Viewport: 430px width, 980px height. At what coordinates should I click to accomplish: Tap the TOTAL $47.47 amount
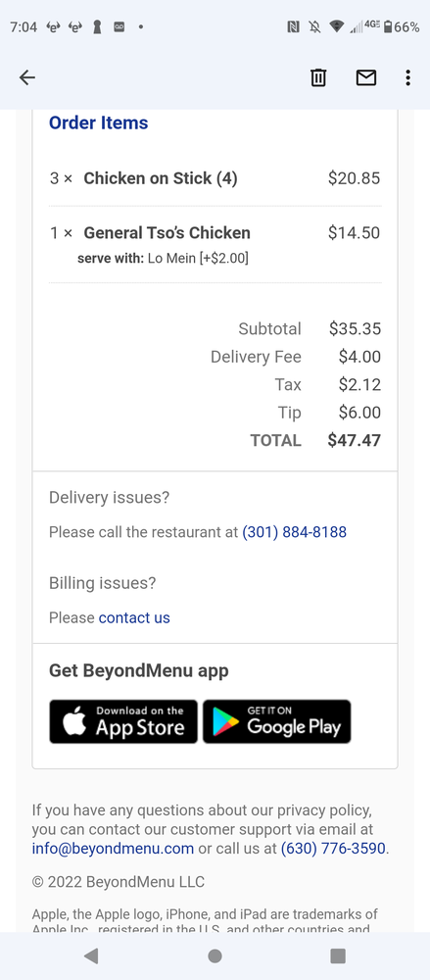[x=354, y=440]
